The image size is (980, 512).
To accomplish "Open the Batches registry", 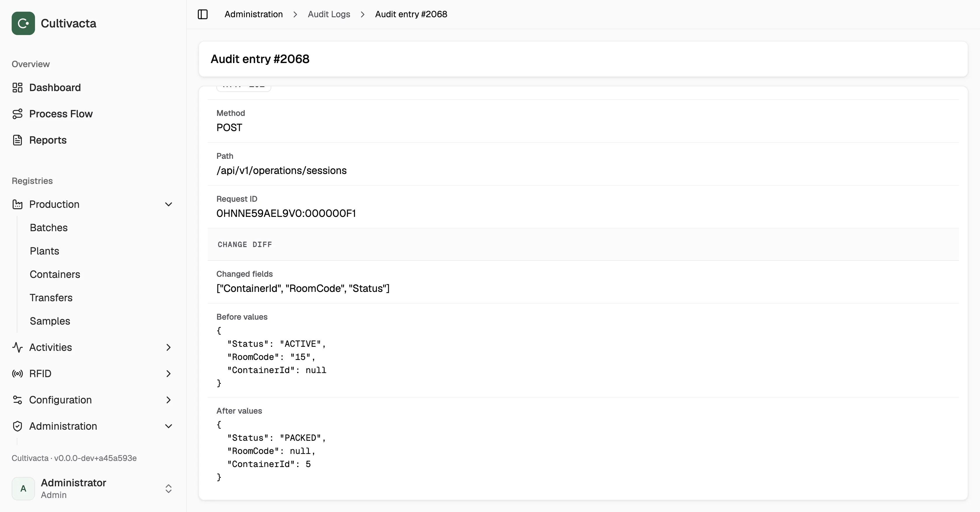I will [x=49, y=228].
